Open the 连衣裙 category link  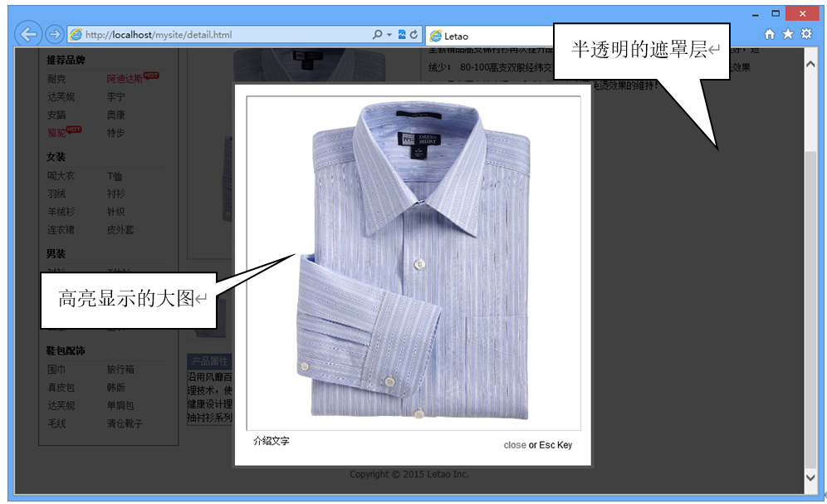click(x=61, y=229)
